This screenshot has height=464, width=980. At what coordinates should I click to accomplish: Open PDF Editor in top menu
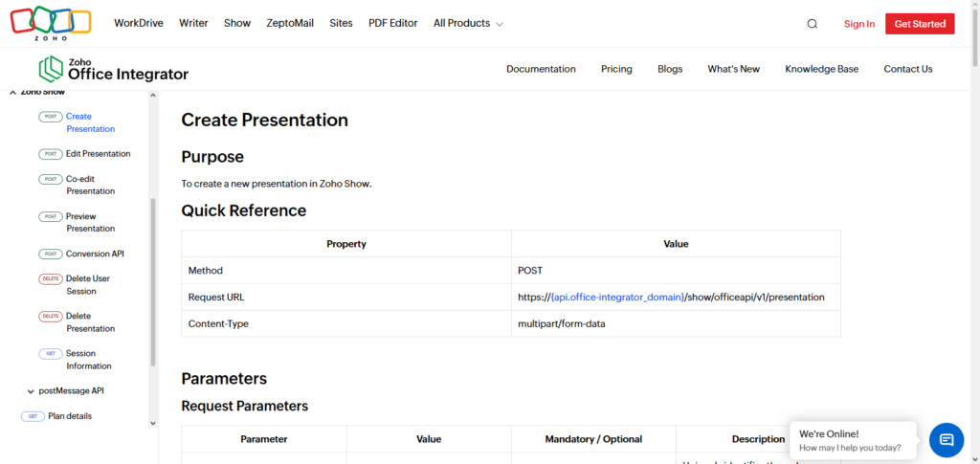pos(393,23)
